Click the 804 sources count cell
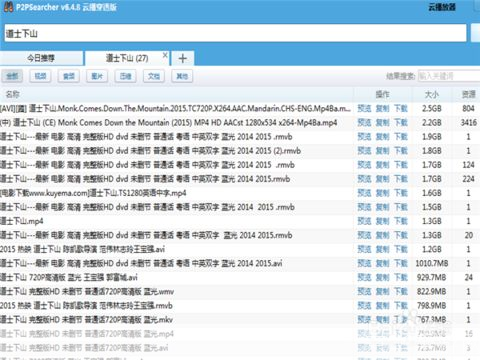The image size is (480, 360). [x=468, y=108]
